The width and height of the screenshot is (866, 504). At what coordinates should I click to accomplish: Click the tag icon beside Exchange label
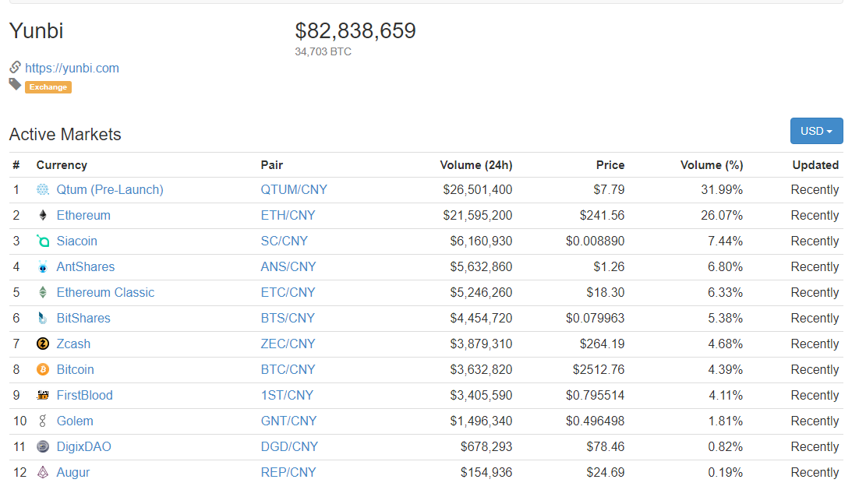(16, 84)
